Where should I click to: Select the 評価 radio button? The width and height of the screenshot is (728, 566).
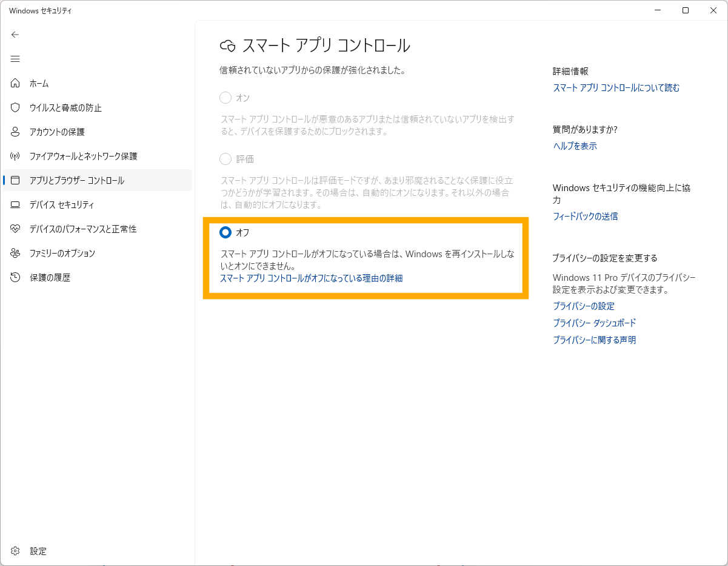pyautogui.click(x=225, y=159)
